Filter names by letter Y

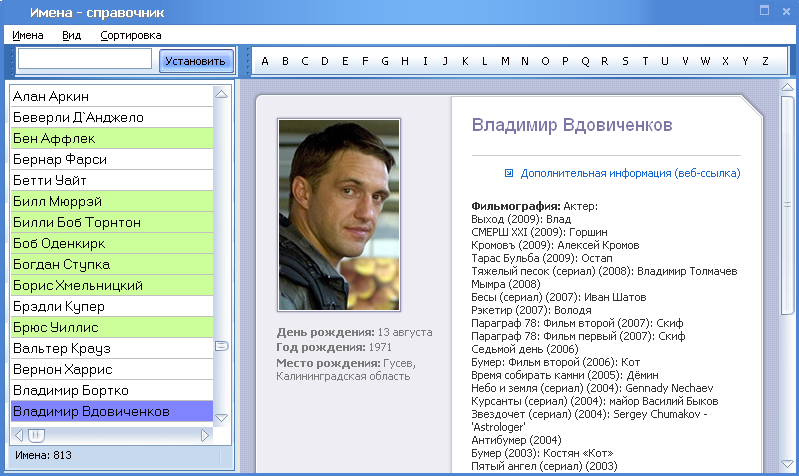[745, 61]
